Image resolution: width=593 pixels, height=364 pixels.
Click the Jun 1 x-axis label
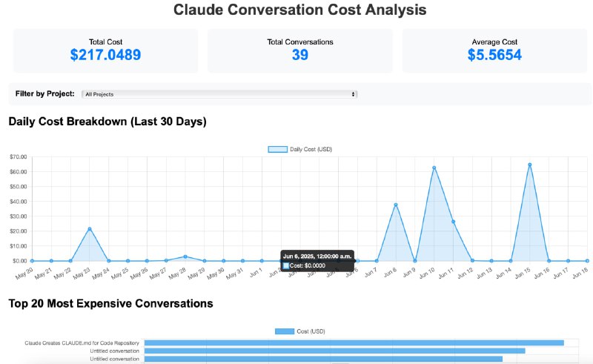coord(256,273)
